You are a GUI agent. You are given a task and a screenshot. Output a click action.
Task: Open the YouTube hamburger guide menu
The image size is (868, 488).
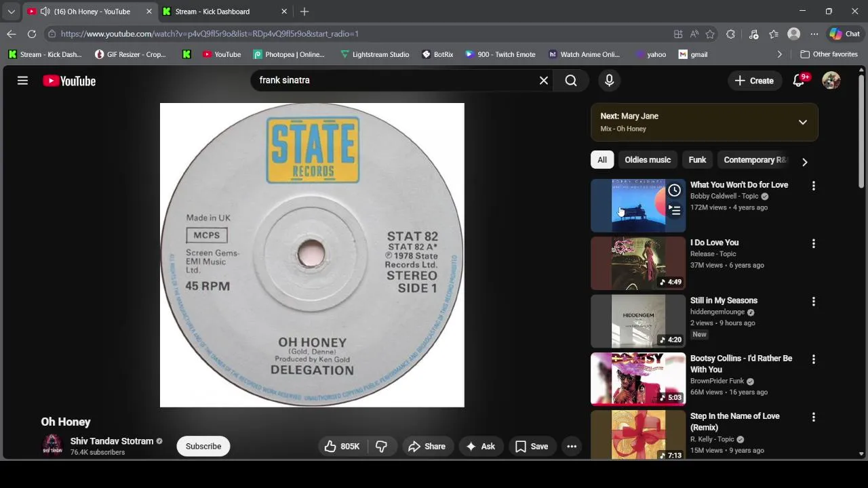(22, 81)
